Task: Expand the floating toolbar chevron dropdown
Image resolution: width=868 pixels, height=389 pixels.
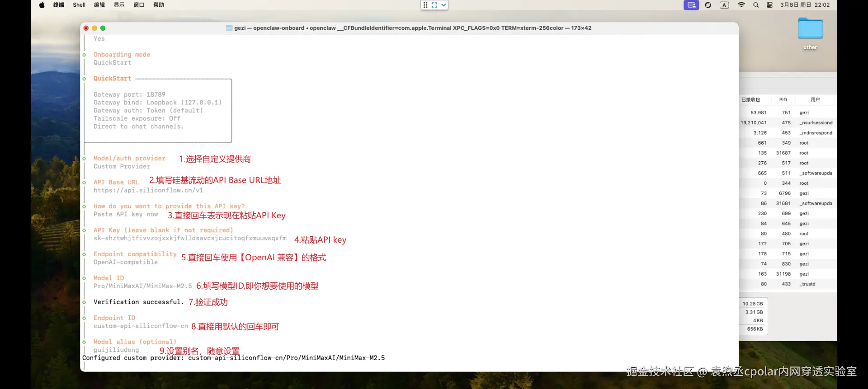Action: pyautogui.click(x=443, y=5)
